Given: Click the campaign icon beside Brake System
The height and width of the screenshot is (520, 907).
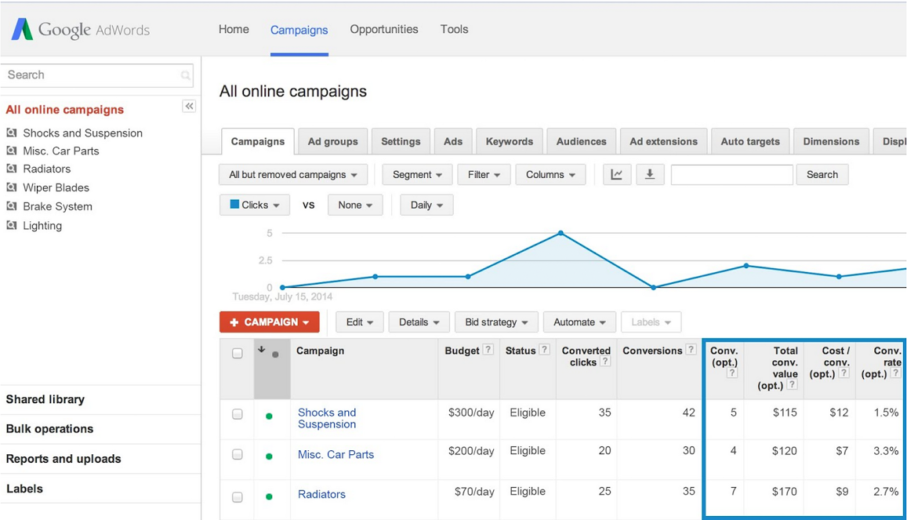Looking at the screenshot, I should [12, 206].
